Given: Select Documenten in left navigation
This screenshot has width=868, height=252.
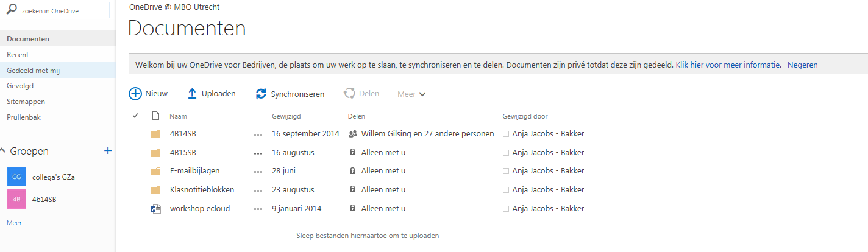Looking at the screenshot, I should (x=58, y=39).
